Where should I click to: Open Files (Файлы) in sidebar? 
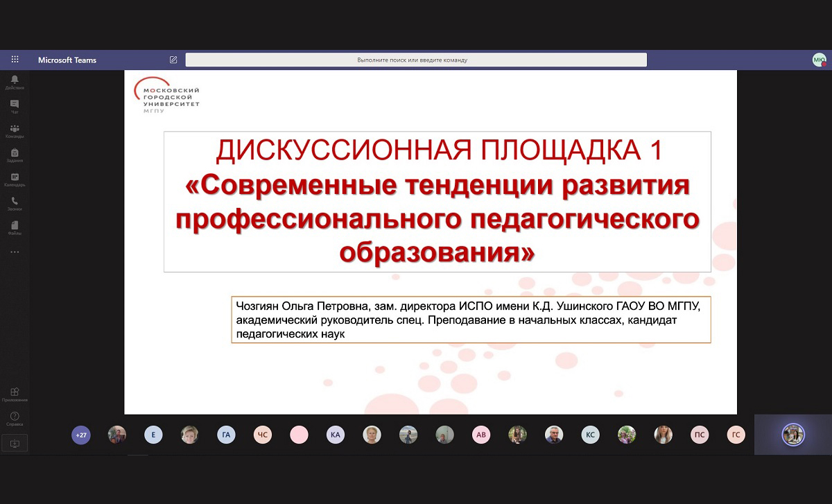(x=15, y=227)
